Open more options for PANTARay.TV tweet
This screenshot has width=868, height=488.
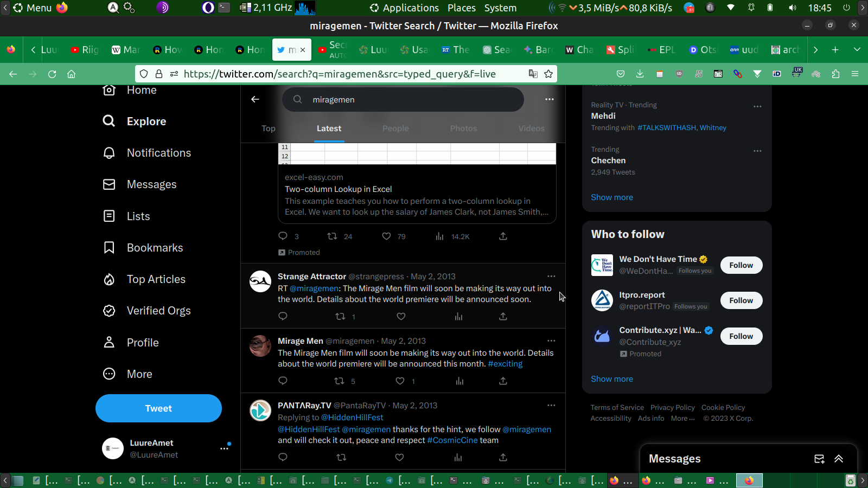click(x=551, y=406)
